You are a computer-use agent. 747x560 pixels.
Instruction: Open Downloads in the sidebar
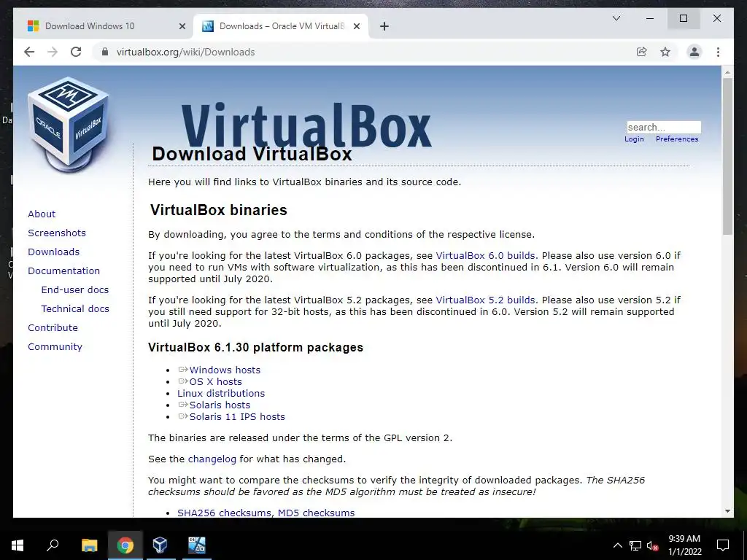(53, 252)
